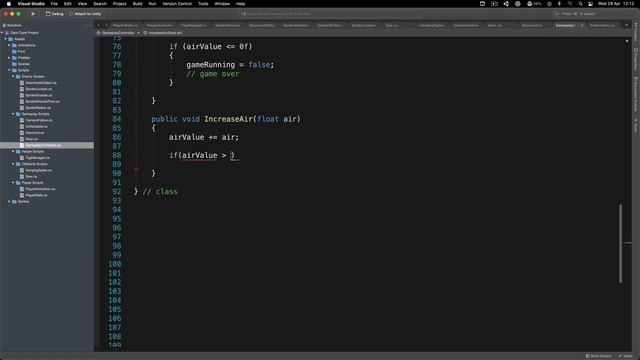Image resolution: width=640 pixels, height=360 pixels.
Task: Open the Properties pad on the right edge
Action: coord(636,59)
